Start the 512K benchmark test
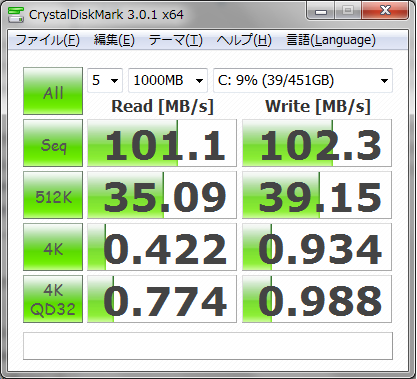 pyautogui.click(x=53, y=195)
